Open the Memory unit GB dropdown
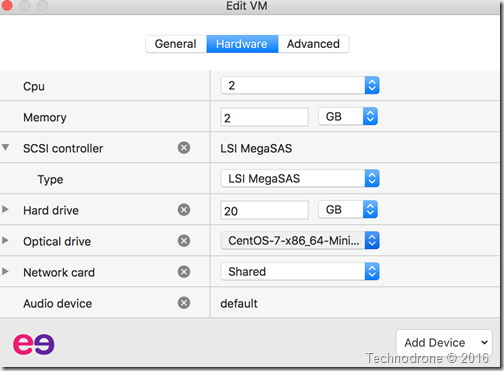504x371 pixels. click(x=348, y=116)
